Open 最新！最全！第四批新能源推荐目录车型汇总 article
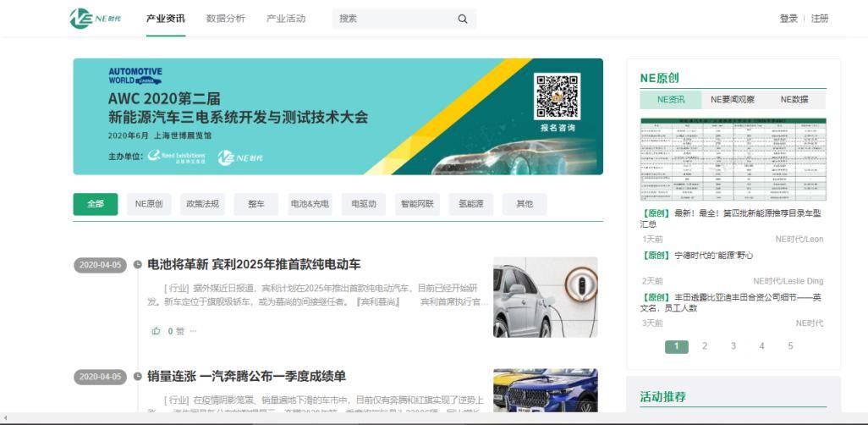Image resolution: width=868 pixels, height=425 pixels. (x=731, y=219)
